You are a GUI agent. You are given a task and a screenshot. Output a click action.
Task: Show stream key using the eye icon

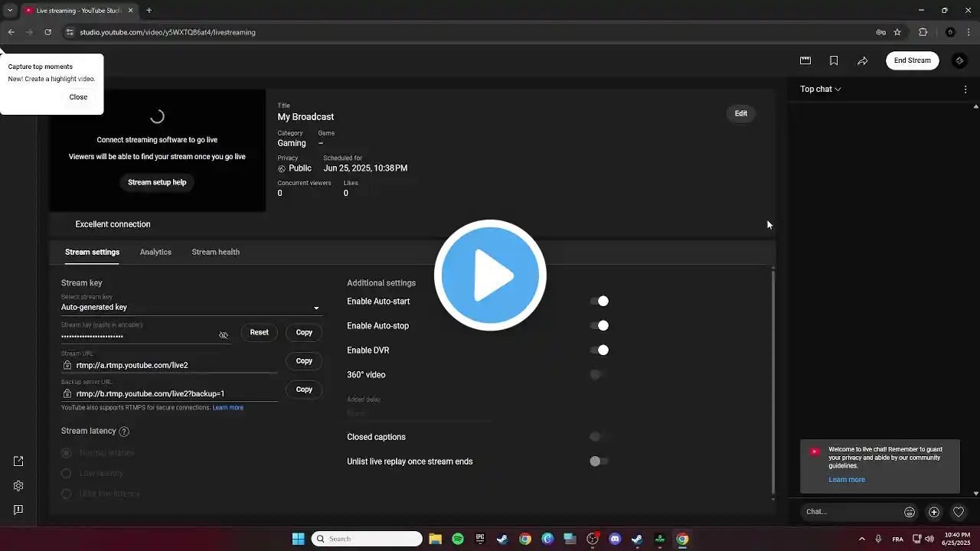click(x=224, y=335)
